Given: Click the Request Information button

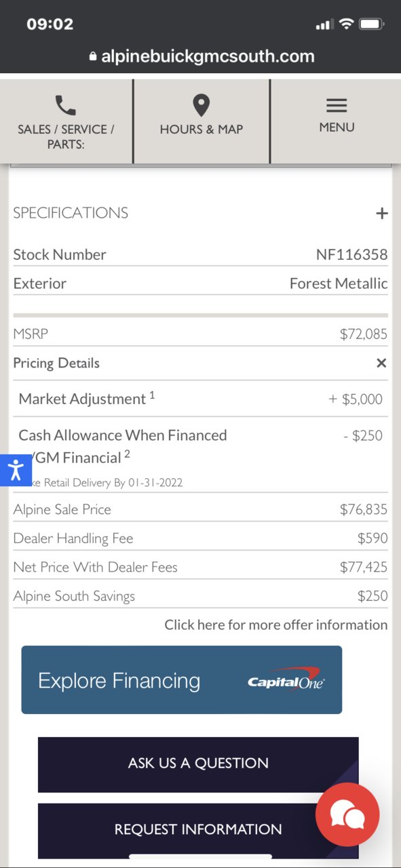Looking at the screenshot, I should click(x=198, y=830).
